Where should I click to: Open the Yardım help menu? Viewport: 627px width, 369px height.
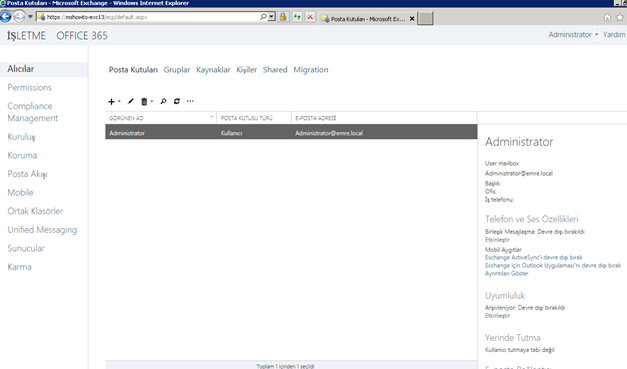[614, 35]
